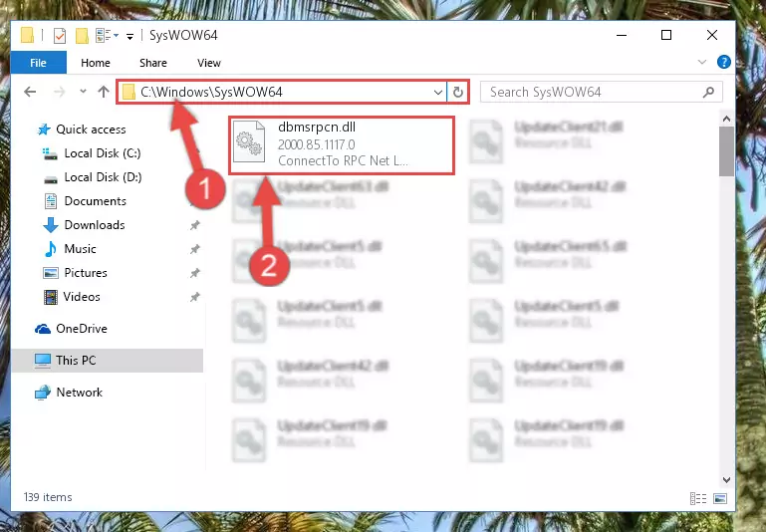The width and height of the screenshot is (766, 532).
Task: Click the vertical scrollbar thumb
Action: [x=726, y=151]
